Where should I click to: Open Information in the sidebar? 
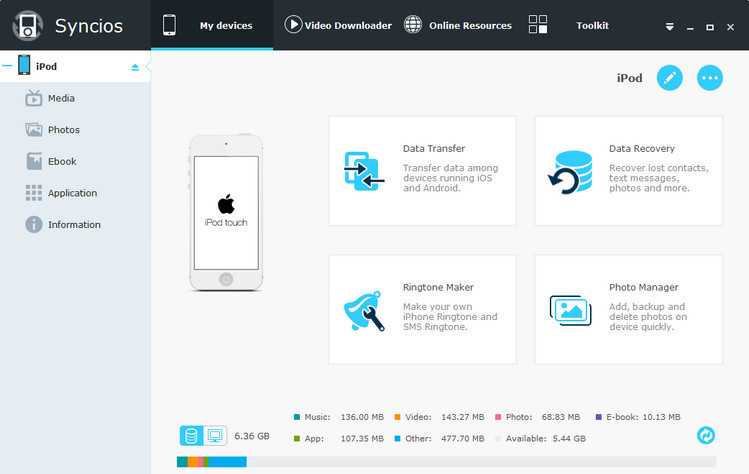pyautogui.click(x=75, y=224)
